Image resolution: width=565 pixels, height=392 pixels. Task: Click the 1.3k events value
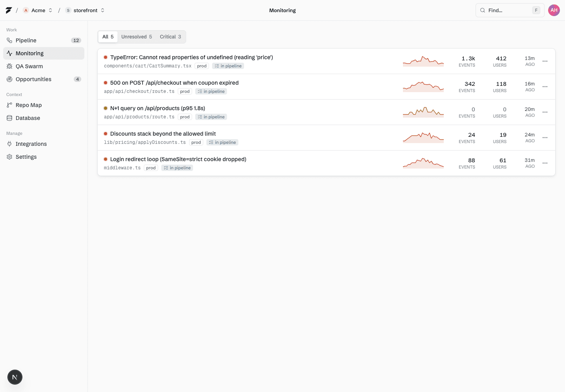(x=468, y=58)
